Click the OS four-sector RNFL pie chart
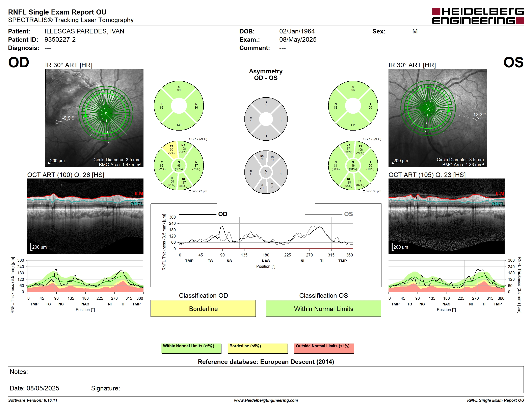Viewport: 532px width, 411px height. (x=353, y=106)
